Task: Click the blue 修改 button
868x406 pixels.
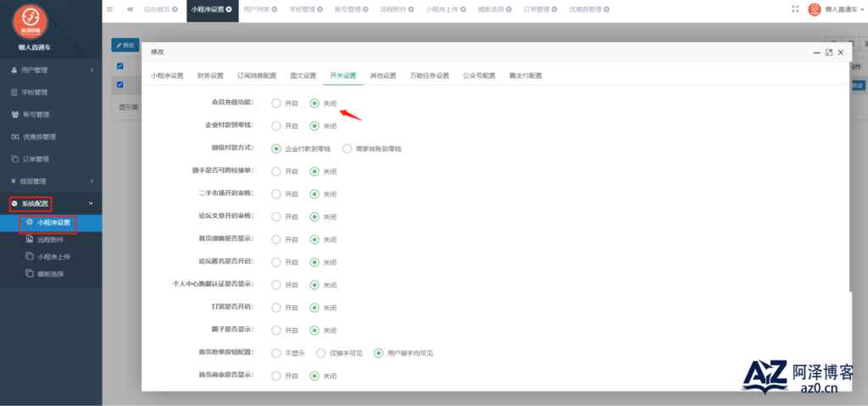Action: 125,45
